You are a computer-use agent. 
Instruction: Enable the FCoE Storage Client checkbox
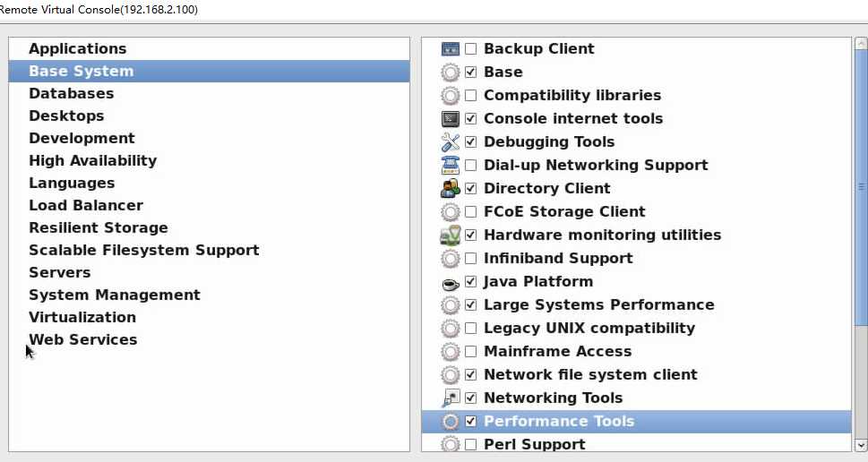pos(471,212)
